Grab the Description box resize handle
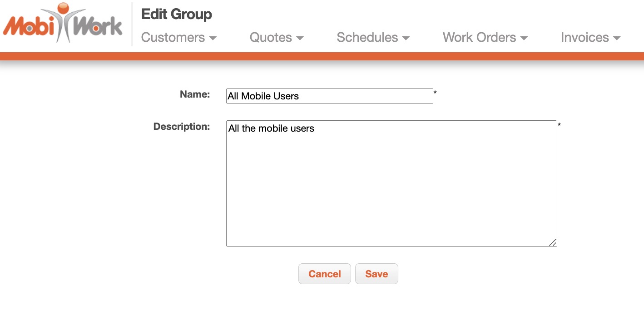Viewport: 644px width, 325px height. pos(553,243)
